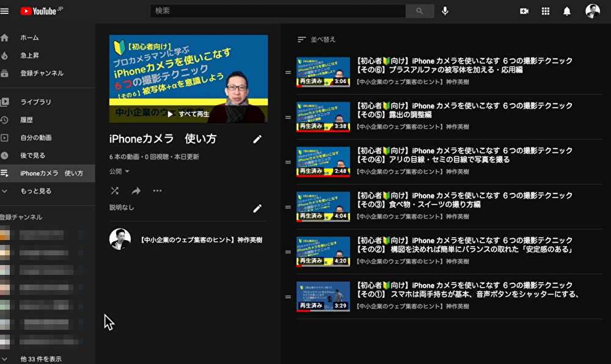
Task: Grab the drag handle for video その⑥
Action: click(288, 73)
